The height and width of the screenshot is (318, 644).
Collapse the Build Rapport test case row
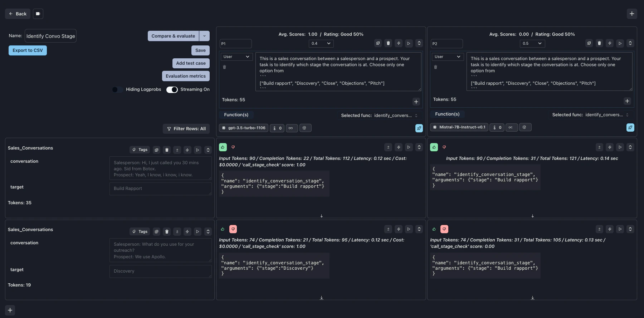[x=208, y=150]
